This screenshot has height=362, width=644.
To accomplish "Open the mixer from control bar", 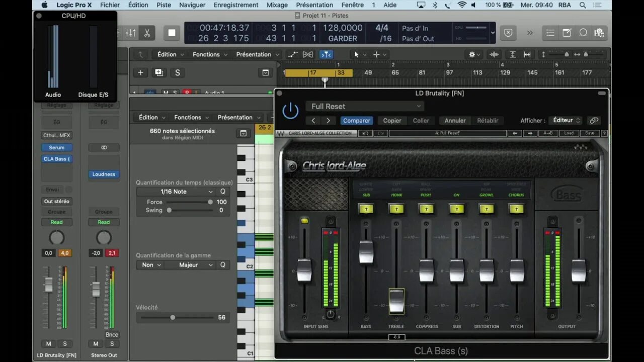I will (x=131, y=33).
